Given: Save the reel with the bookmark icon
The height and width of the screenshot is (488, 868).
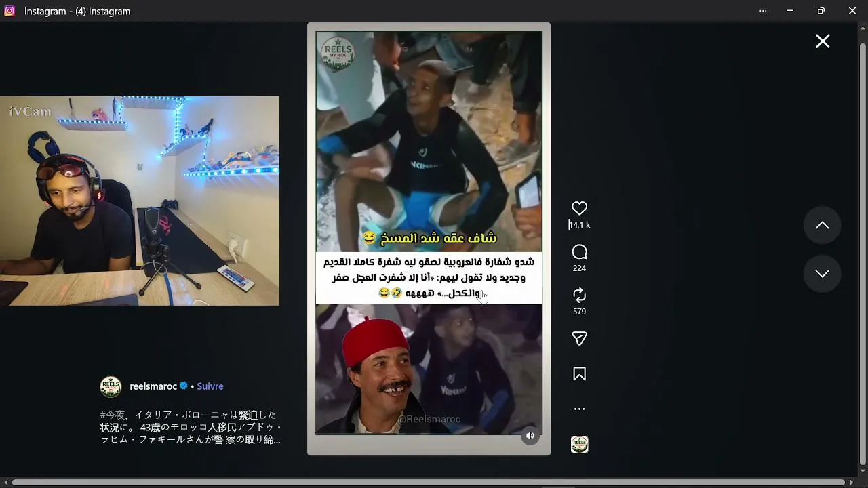Looking at the screenshot, I should pos(579,374).
